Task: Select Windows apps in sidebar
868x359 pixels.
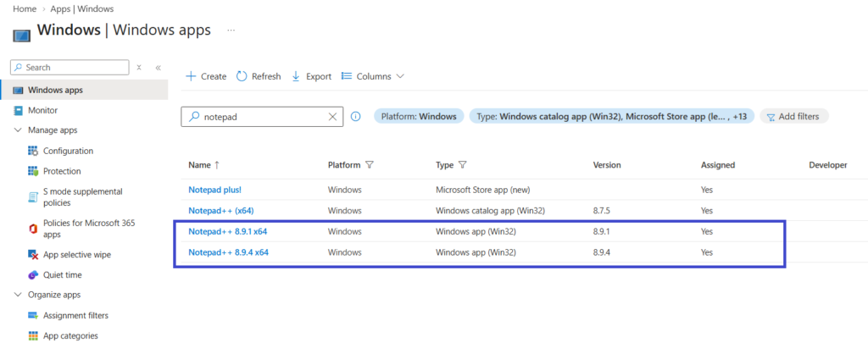Action: (x=84, y=90)
